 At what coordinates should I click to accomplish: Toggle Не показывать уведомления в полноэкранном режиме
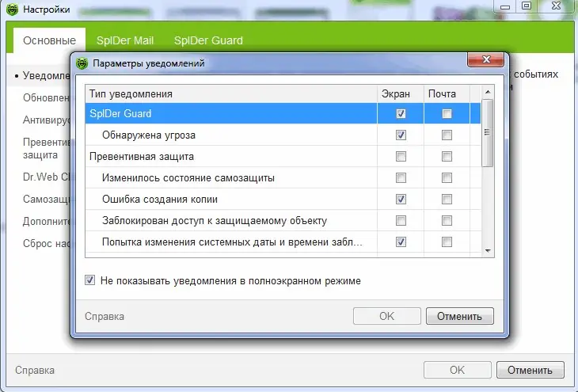[90, 280]
